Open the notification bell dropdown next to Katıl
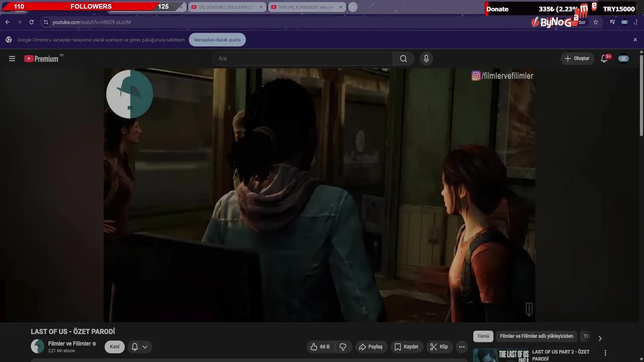Viewport: 644px width, 362px height. pos(139,347)
